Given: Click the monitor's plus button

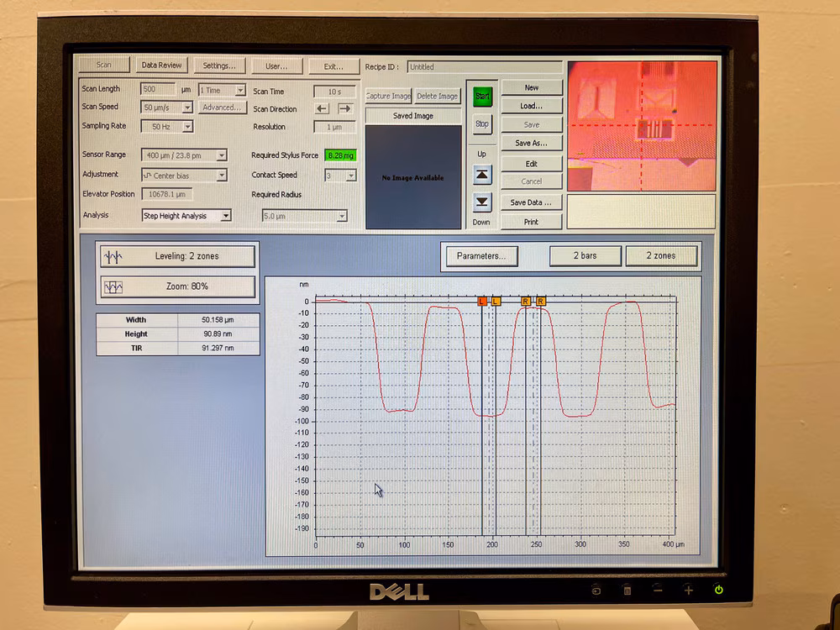Looking at the screenshot, I should (x=689, y=590).
